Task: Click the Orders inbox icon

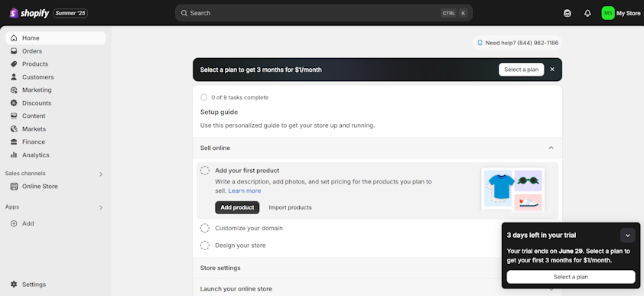Action: pyautogui.click(x=14, y=51)
